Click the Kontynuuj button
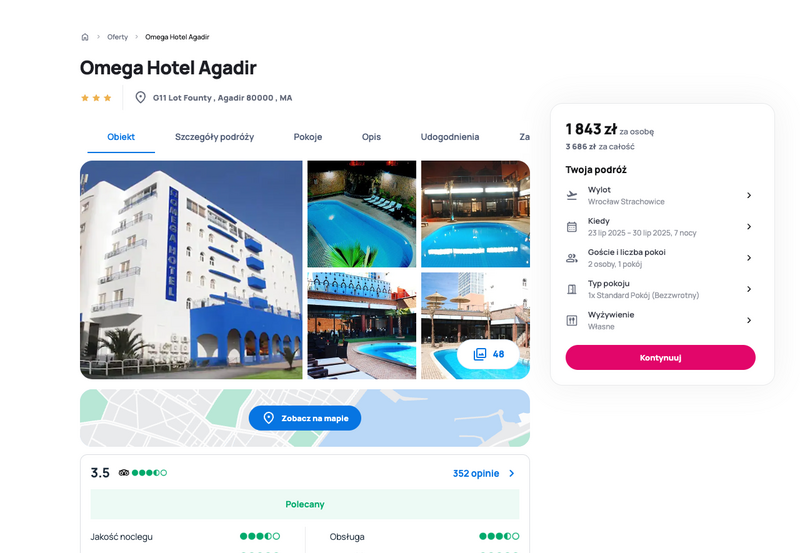The width and height of the screenshot is (800, 553). click(x=660, y=358)
